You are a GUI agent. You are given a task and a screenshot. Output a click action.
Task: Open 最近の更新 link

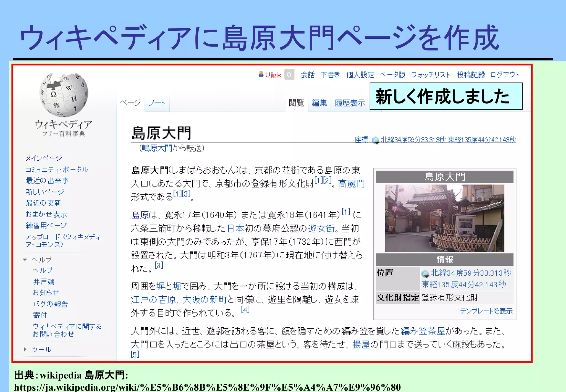point(43,203)
